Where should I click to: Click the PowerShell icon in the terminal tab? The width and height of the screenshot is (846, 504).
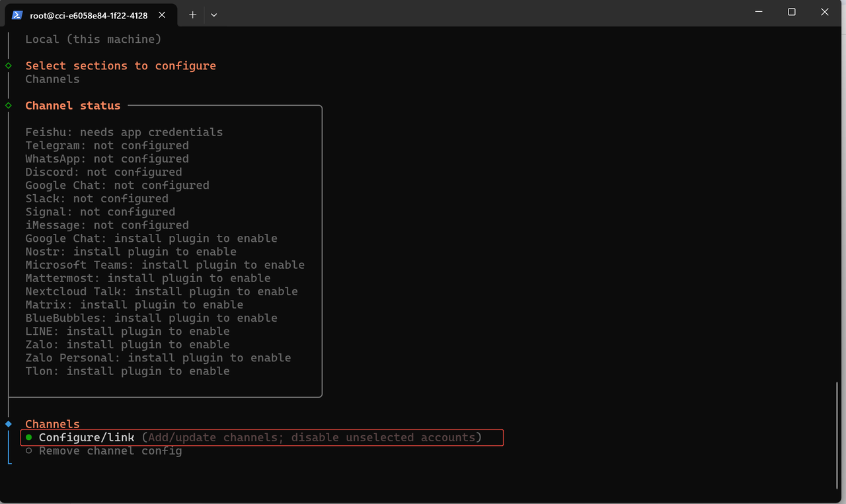point(17,15)
